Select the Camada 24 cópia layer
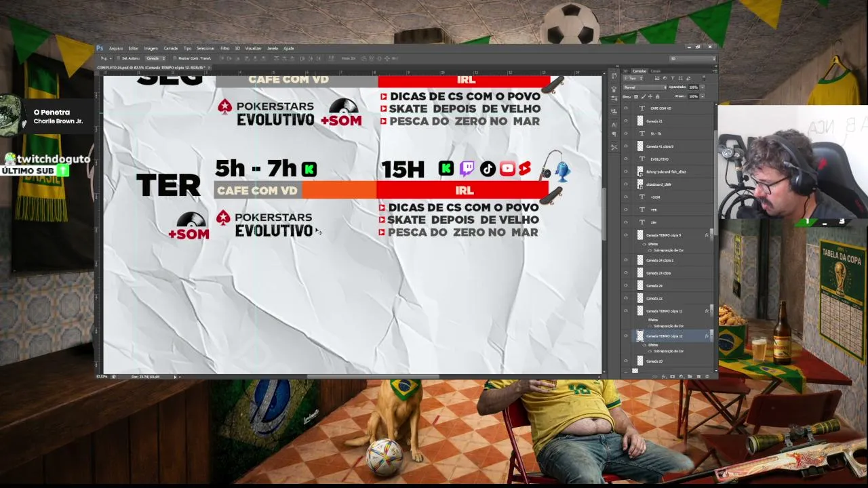Screen dimensions: 868x488 pos(668,273)
